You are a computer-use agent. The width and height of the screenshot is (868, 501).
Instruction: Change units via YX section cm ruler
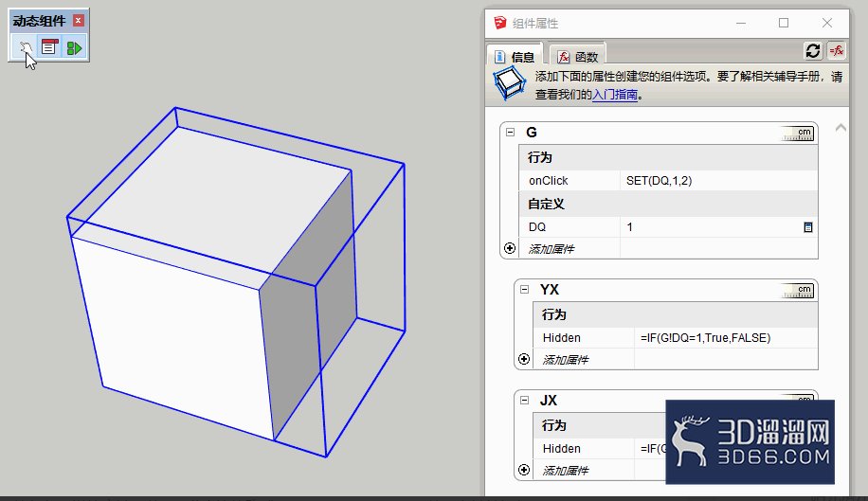pos(797,291)
